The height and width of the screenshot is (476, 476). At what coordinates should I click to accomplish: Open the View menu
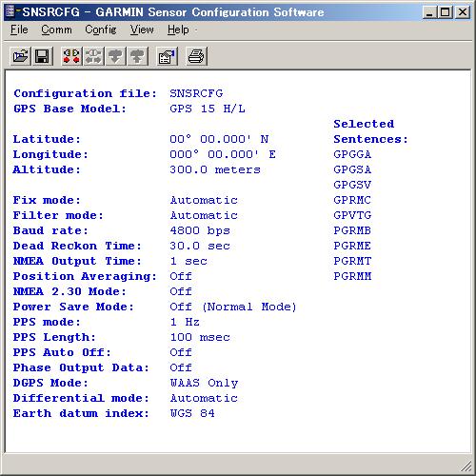click(142, 30)
